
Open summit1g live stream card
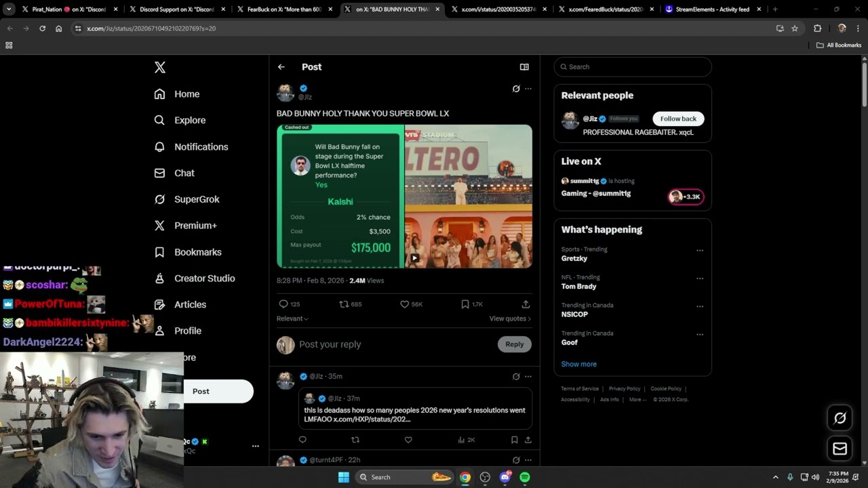pyautogui.click(x=633, y=189)
